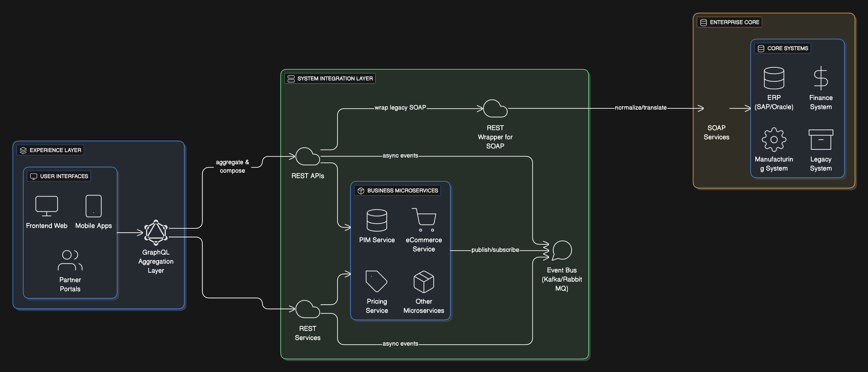Select the BUSINESS MICROSERVICES group title
This screenshot has width=868, height=372.
(x=403, y=191)
